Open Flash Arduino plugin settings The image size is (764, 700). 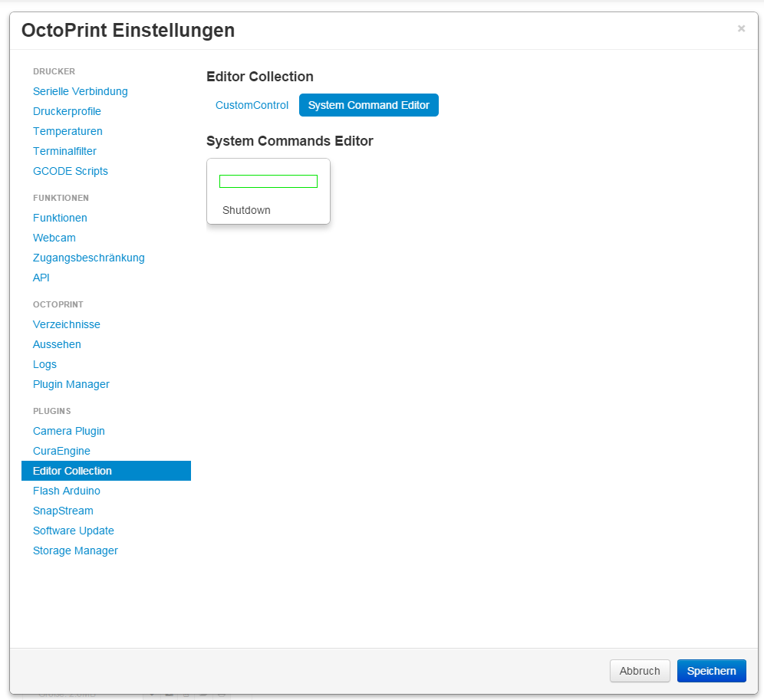(67, 491)
